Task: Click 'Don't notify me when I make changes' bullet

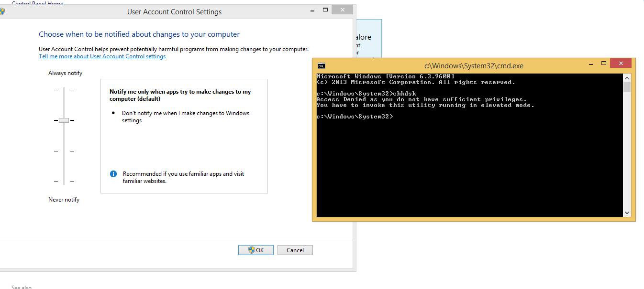Action: (186, 117)
